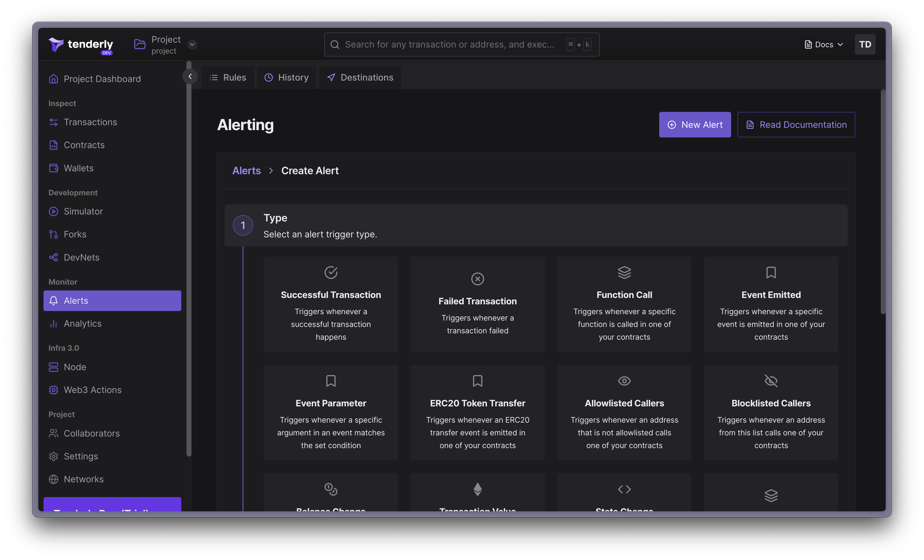This screenshot has height=560, width=924.
Task: Click the ERC20 Token Transfer bookmark icon
Action: tap(477, 381)
